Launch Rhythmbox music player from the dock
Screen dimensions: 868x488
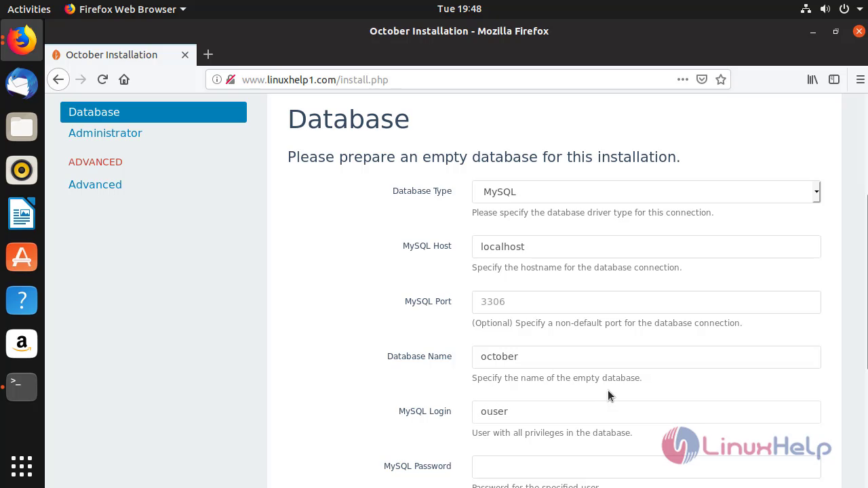click(22, 170)
